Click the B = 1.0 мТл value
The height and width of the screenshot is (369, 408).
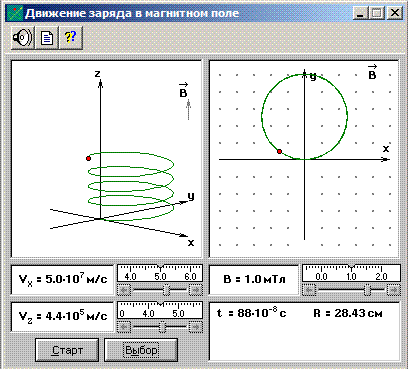(x=254, y=279)
